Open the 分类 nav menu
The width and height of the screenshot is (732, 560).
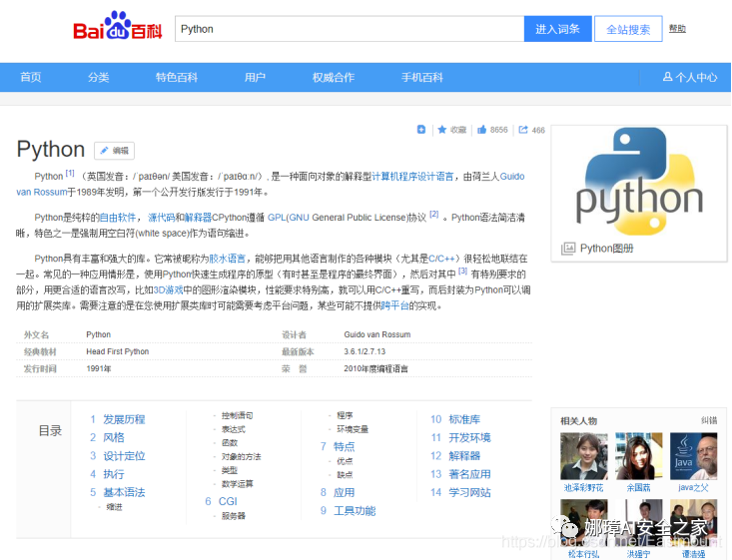coord(99,77)
